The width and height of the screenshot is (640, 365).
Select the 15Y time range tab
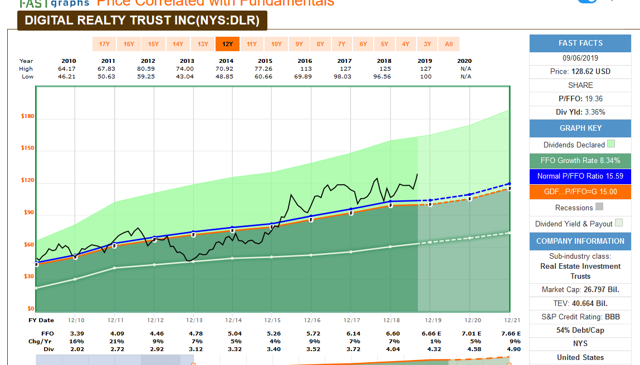[x=153, y=44]
